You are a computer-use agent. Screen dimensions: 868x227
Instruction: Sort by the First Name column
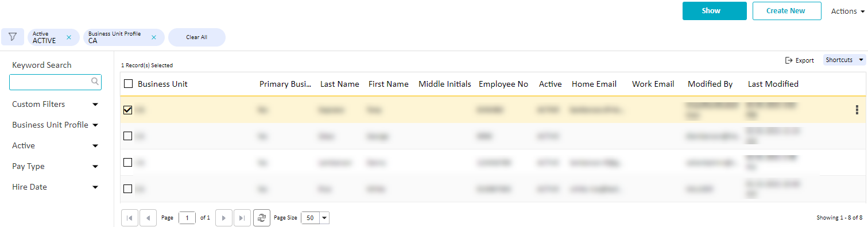click(x=389, y=84)
